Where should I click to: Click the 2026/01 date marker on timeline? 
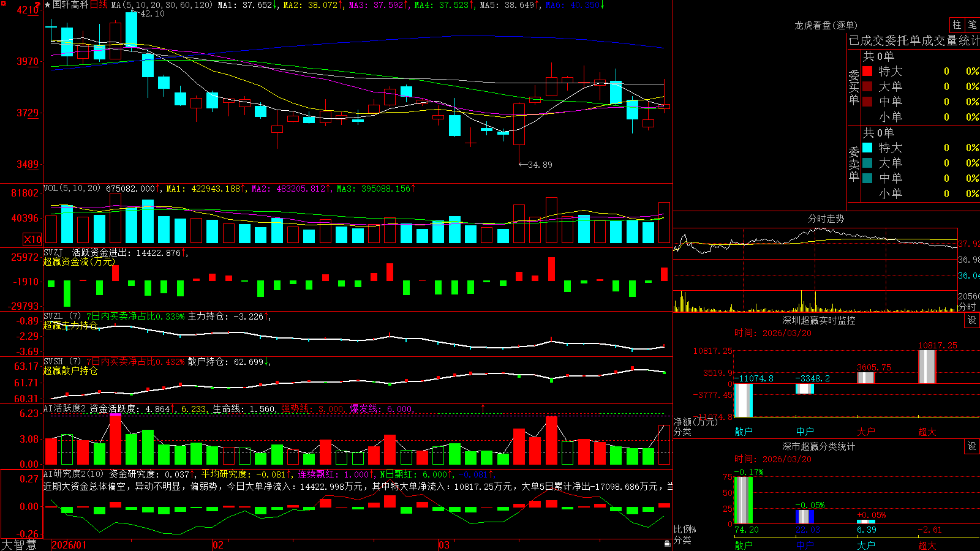(69, 545)
